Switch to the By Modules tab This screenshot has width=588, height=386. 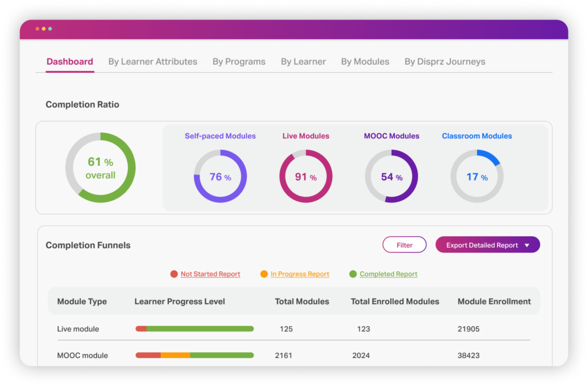click(365, 61)
